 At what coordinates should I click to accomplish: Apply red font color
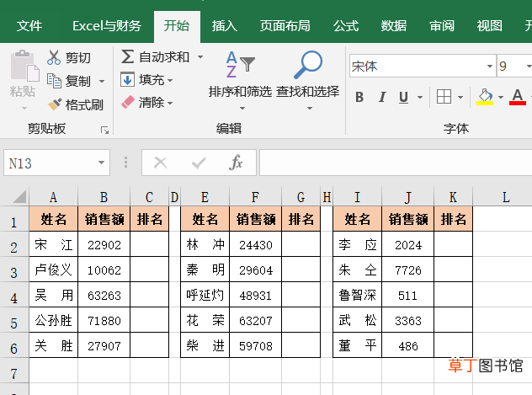(518, 97)
